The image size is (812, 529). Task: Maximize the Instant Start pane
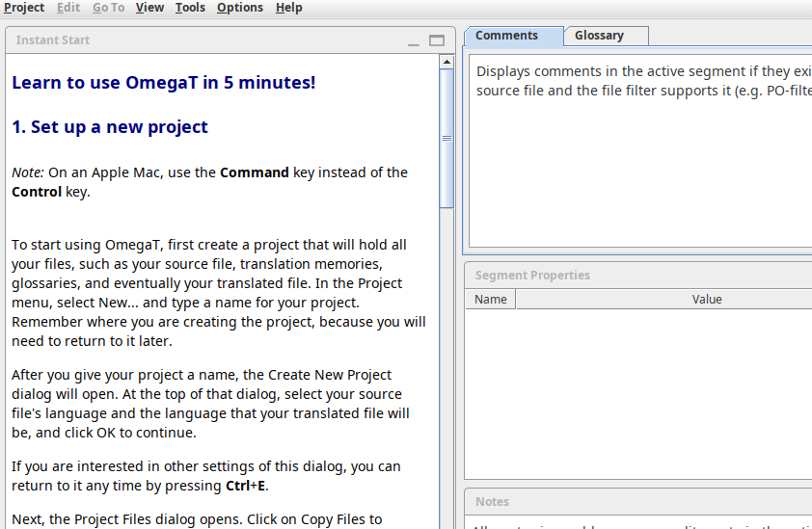pyautogui.click(x=437, y=40)
